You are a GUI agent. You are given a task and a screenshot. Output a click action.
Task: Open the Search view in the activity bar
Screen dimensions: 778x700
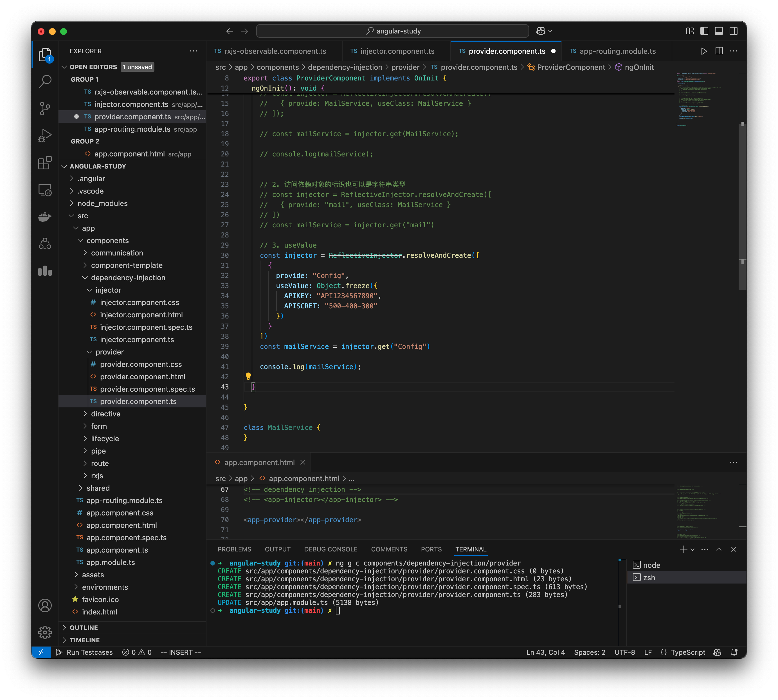click(x=45, y=82)
